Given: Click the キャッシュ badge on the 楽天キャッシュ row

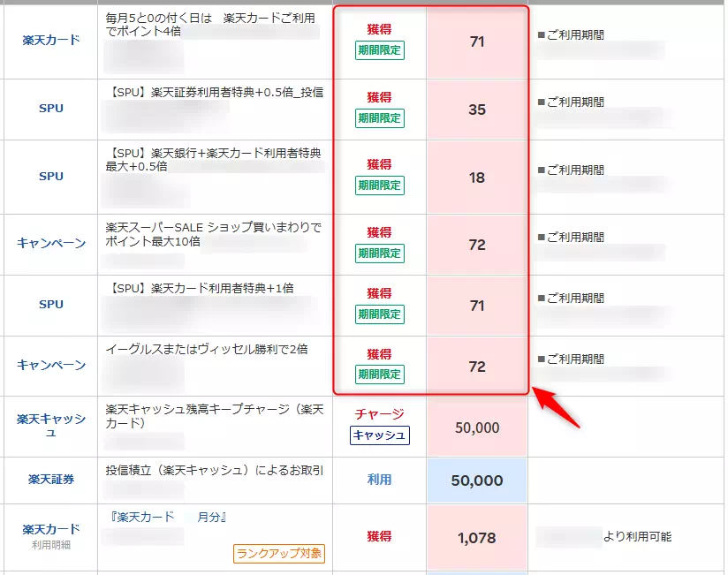Looking at the screenshot, I should [380, 435].
